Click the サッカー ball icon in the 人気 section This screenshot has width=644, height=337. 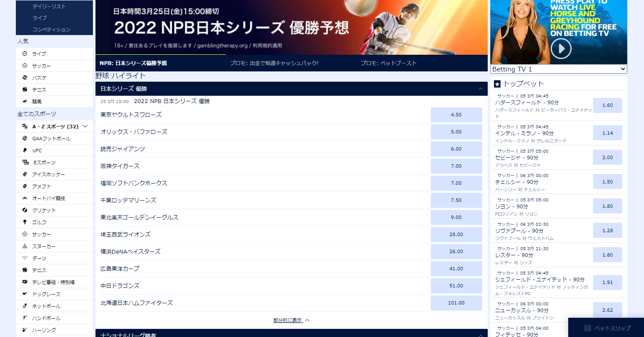coord(24,66)
